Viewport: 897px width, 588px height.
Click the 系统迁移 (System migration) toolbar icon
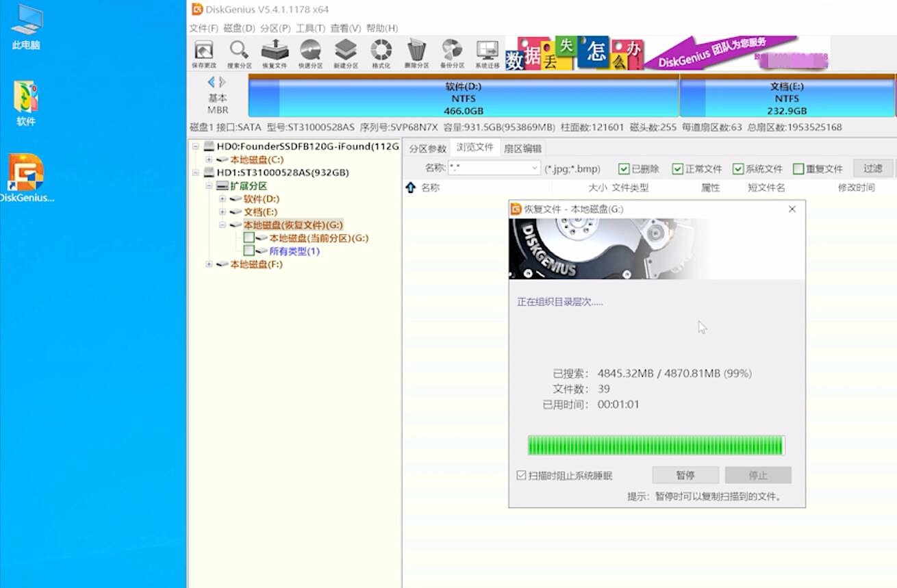(488, 53)
